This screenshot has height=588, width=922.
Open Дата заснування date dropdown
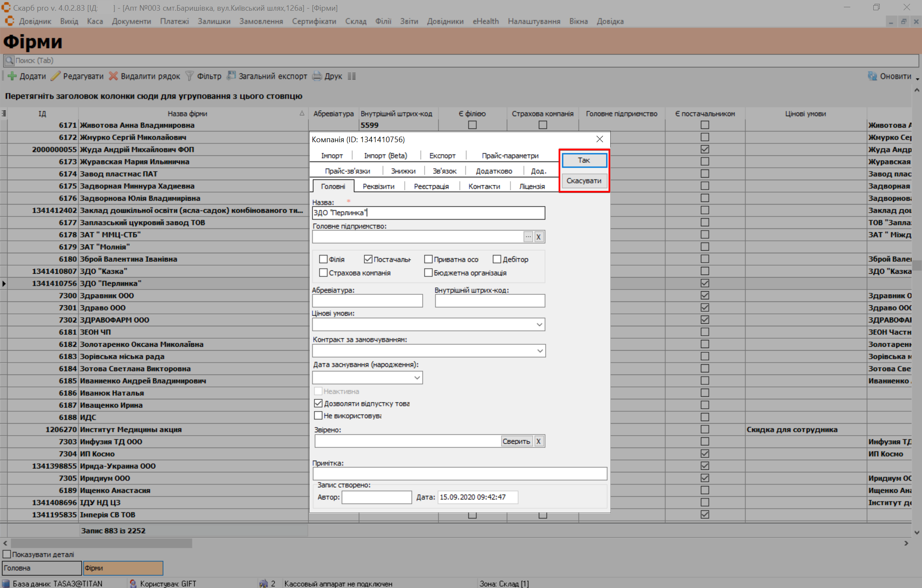click(x=417, y=377)
